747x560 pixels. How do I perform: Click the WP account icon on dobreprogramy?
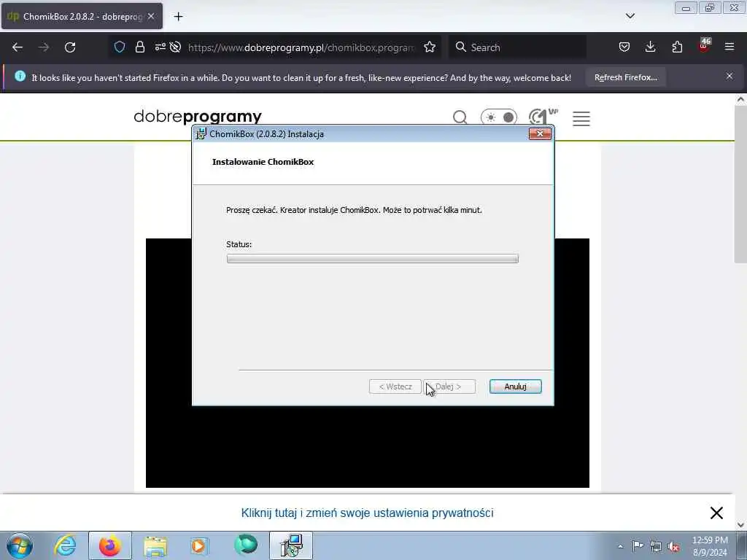pyautogui.click(x=543, y=116)
